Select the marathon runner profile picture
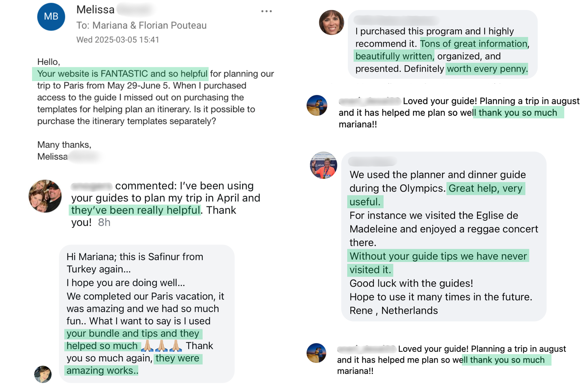588x390 pixels. pyautogui.click(x=323, y=165)
